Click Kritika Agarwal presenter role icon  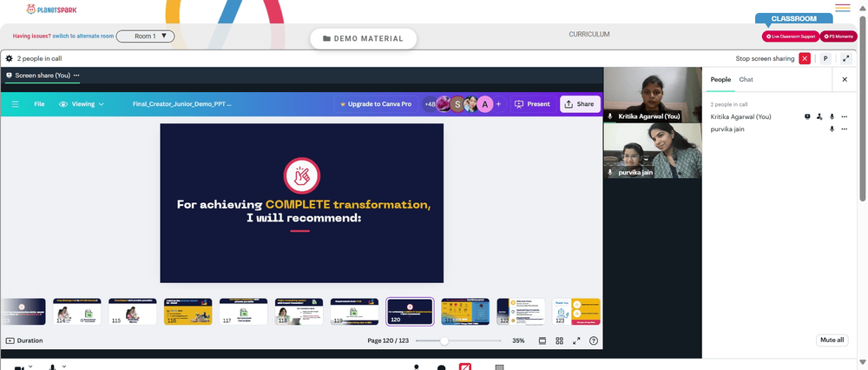(x=819, y=117)
